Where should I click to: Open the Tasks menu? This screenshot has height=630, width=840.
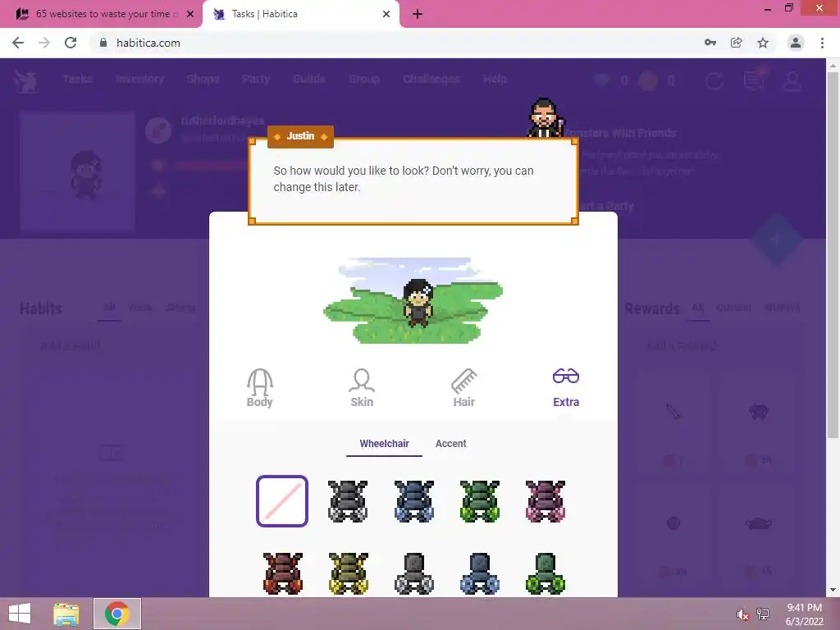(77, 80)
